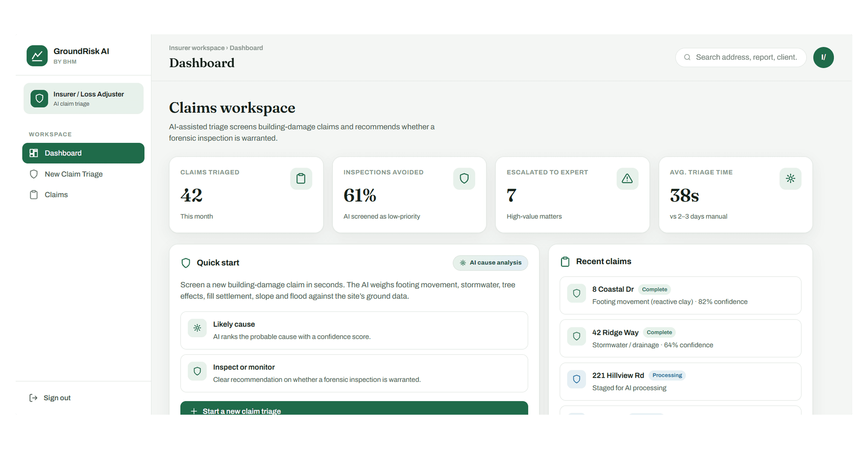Click the Dashboard grid icon in sidebar
The width and height of the screenshot is (868, 449).
(34, 153)
